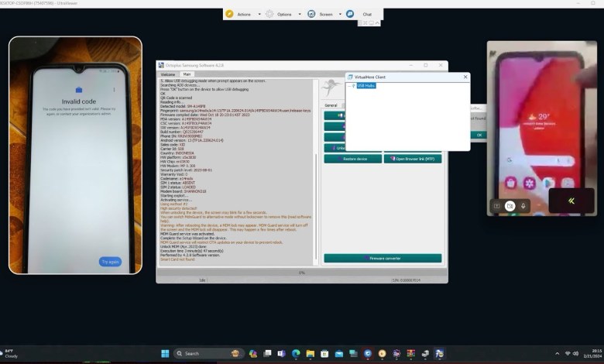
Task: Show hidden system tray icons
Action: pos(557,353)
